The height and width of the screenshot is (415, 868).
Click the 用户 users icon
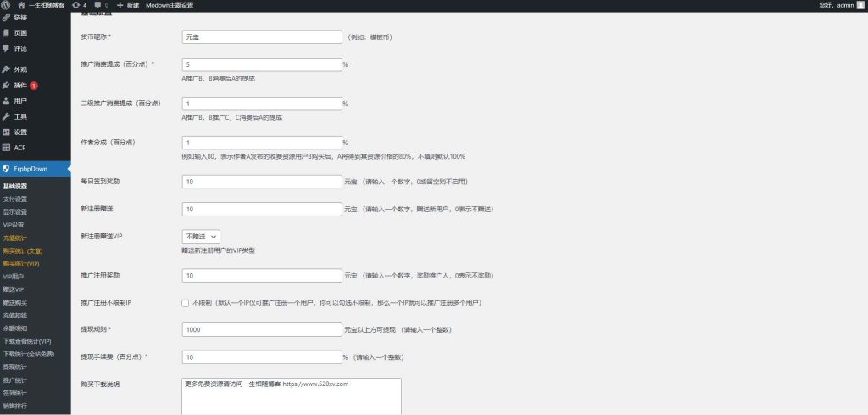point(6,101)
